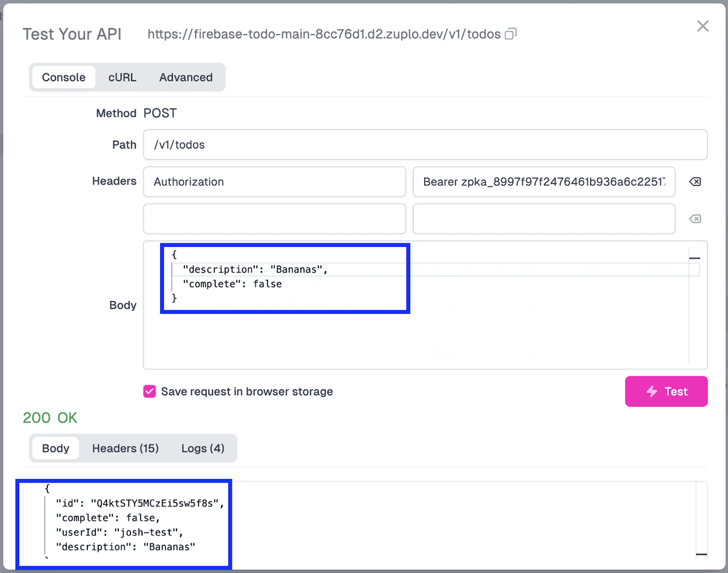Viewport: 728px width, 573px height.
Task: Switch to the cURL tab
Action: [122, 77]
